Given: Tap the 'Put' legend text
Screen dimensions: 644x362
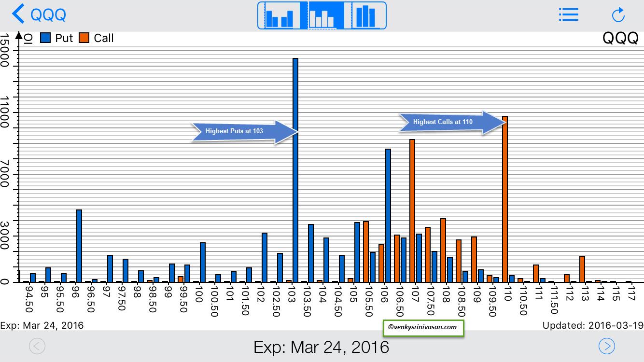Looking at the screenshot, I should click(x=64, y=38).
